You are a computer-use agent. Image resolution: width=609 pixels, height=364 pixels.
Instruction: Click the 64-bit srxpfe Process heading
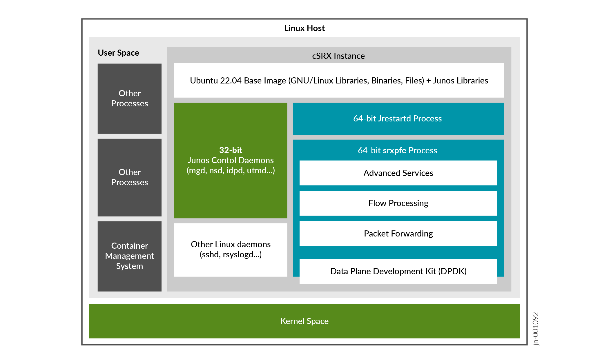pos(397,150)
